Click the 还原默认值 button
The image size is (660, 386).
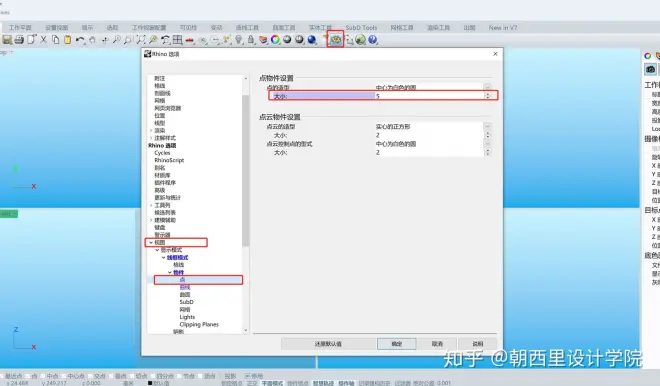point(328,344)
